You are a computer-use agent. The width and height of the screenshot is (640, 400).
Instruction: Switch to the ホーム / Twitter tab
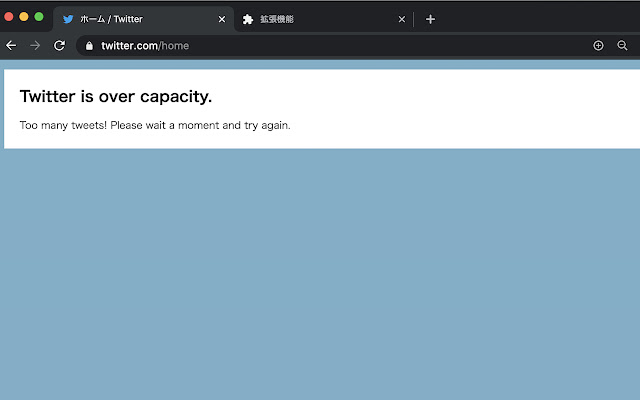click(x=143, y=19)
